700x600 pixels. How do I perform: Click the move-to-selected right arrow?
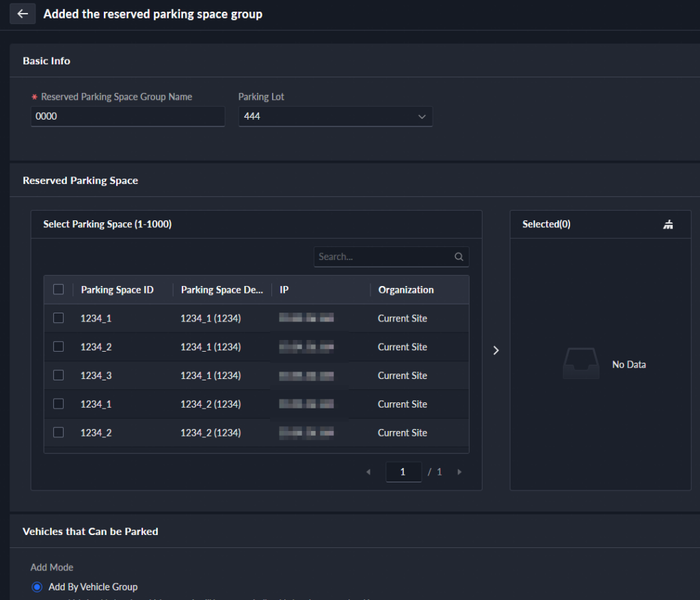click(496, 350)
